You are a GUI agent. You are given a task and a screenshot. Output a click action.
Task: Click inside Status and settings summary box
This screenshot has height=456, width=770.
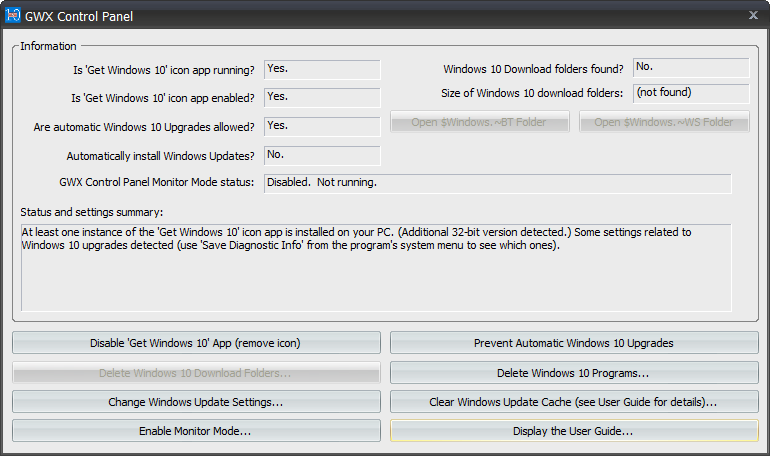point(376,268)
